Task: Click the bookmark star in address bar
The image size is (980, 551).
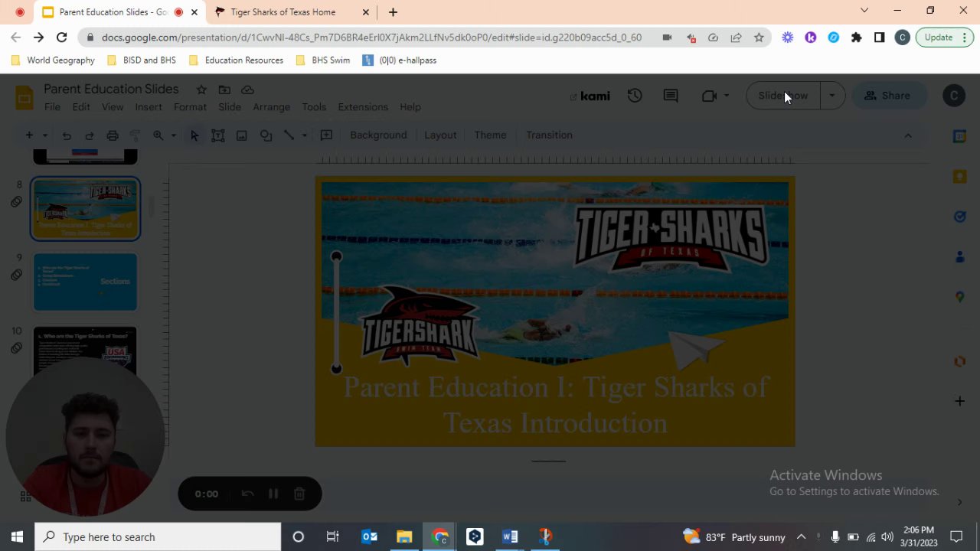Action: [759, 37]
